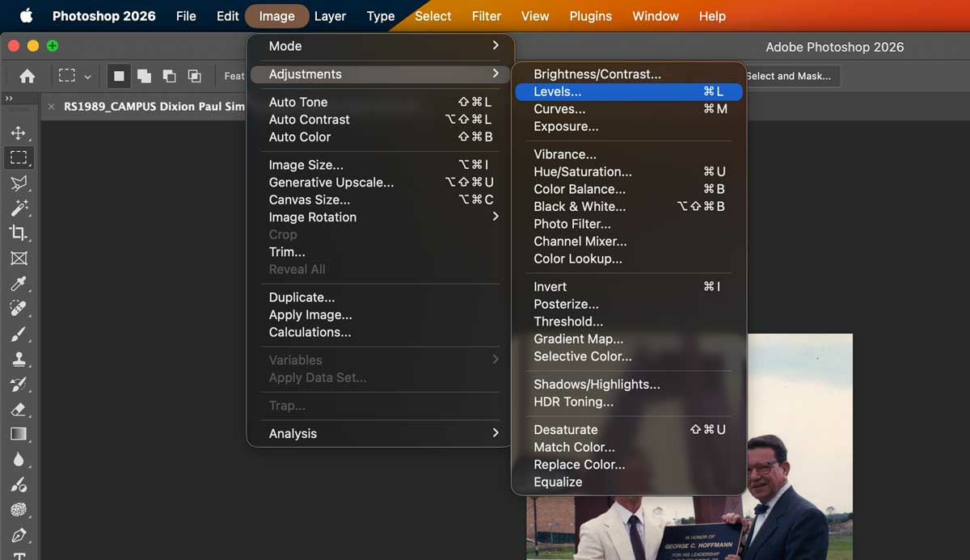Choose Invert adjustment
Screen dimensions: 970x560
tap(628, 286)
